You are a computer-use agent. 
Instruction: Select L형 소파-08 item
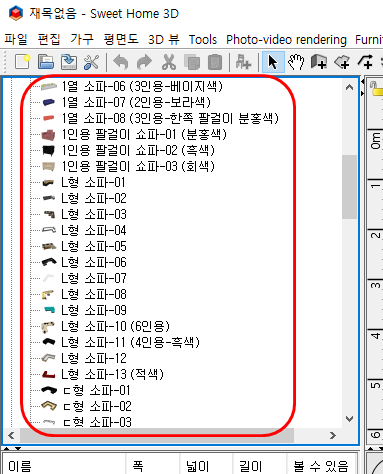[x=94, y=294]
